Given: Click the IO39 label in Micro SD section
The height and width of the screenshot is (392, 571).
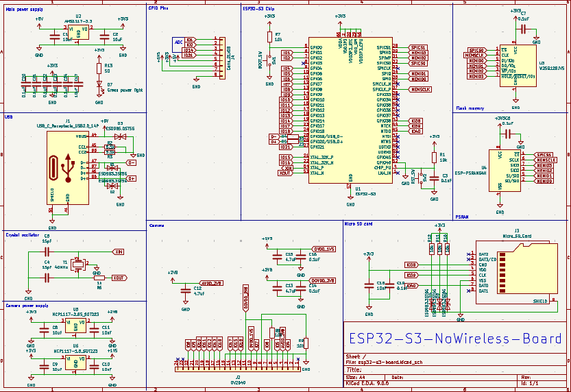Looking at the screenshot, I should pyautogui.click(x=411, y=275).
